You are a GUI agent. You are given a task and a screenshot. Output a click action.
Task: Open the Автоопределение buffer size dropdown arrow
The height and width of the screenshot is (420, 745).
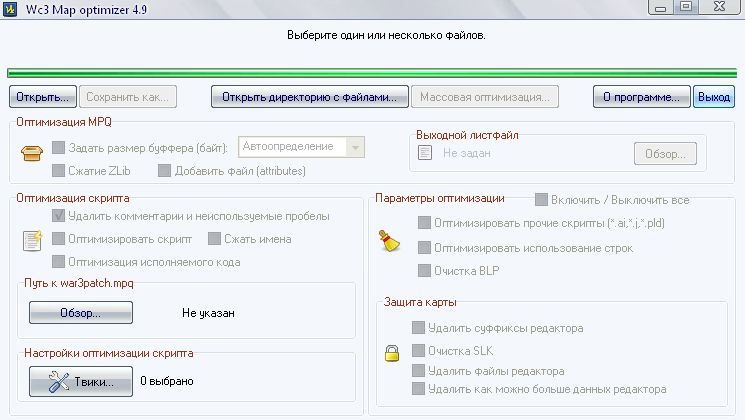click(x=355, y=147)
